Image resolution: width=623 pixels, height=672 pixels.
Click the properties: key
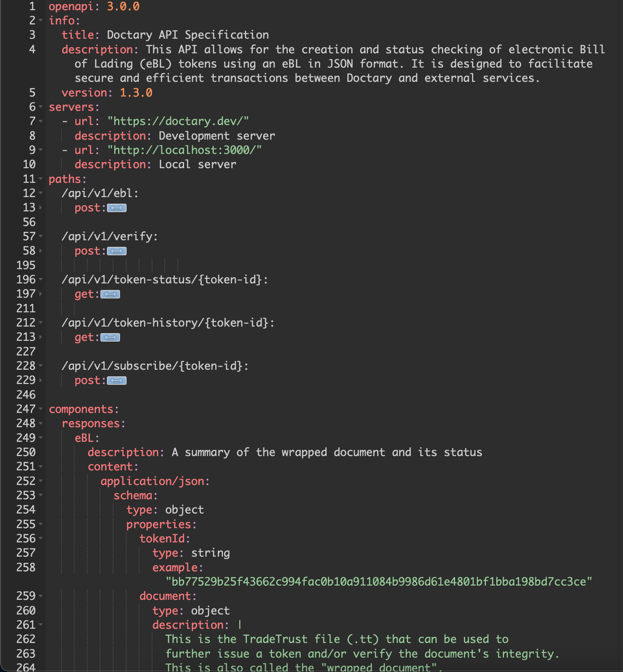161,524
